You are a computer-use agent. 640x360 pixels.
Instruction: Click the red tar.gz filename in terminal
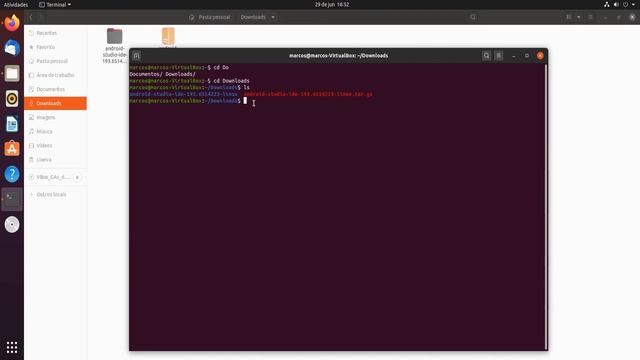tap(308, 94)
